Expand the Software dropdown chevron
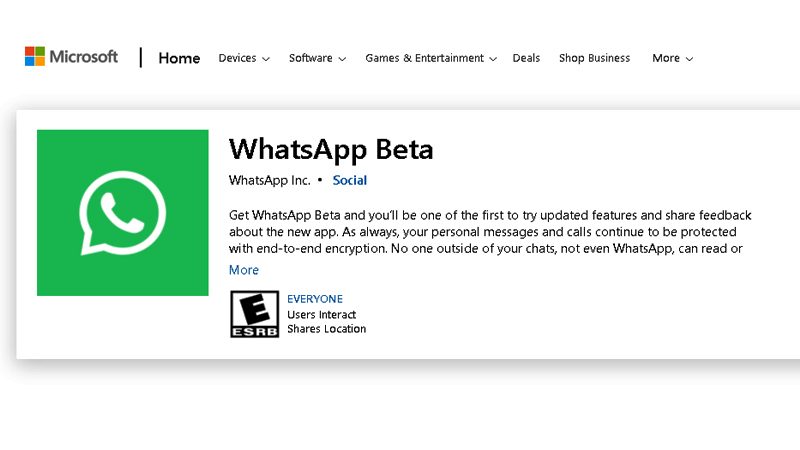 click(342, 59)
